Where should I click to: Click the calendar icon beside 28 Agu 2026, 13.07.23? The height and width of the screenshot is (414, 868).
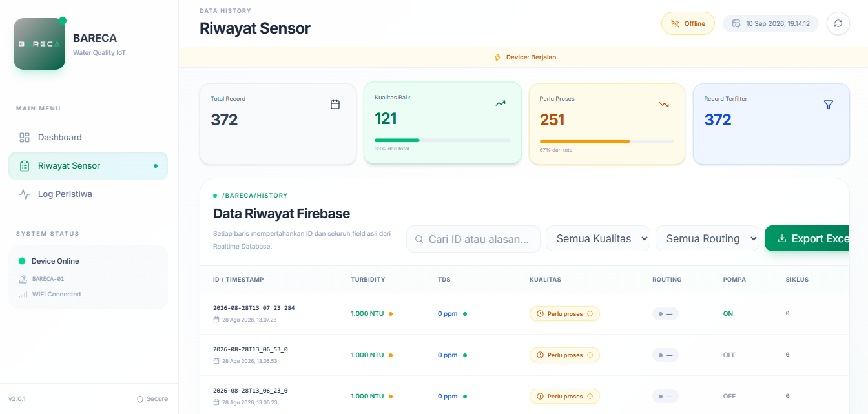coord(216,320)
